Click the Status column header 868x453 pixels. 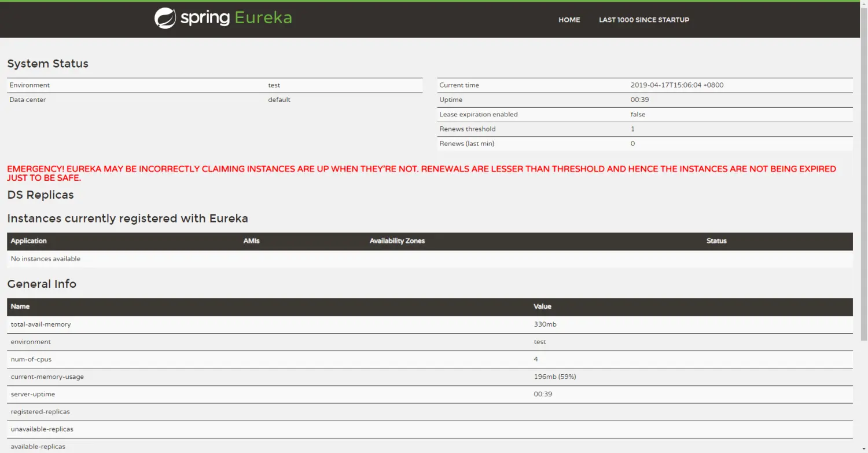[x=716, y=241]
